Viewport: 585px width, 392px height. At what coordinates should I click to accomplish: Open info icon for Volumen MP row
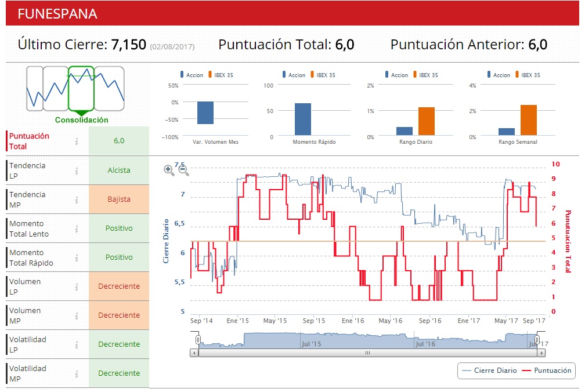77,315
